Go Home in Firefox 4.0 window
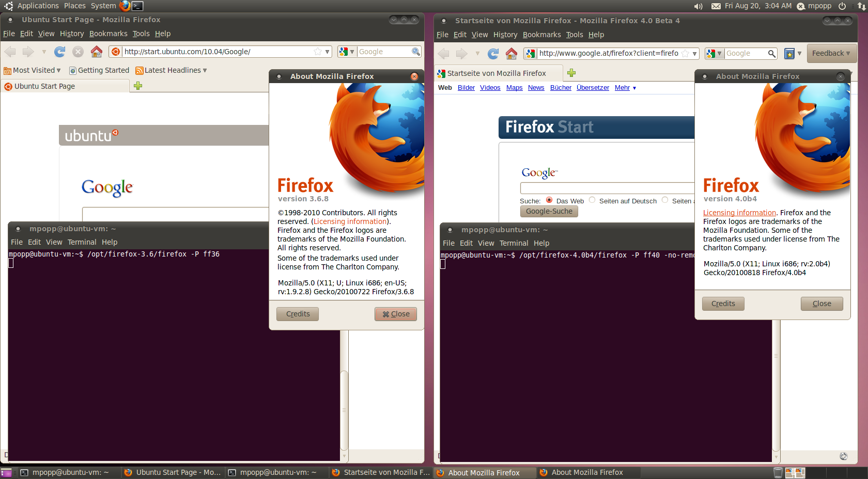868x479 pixels. point(512,53)
